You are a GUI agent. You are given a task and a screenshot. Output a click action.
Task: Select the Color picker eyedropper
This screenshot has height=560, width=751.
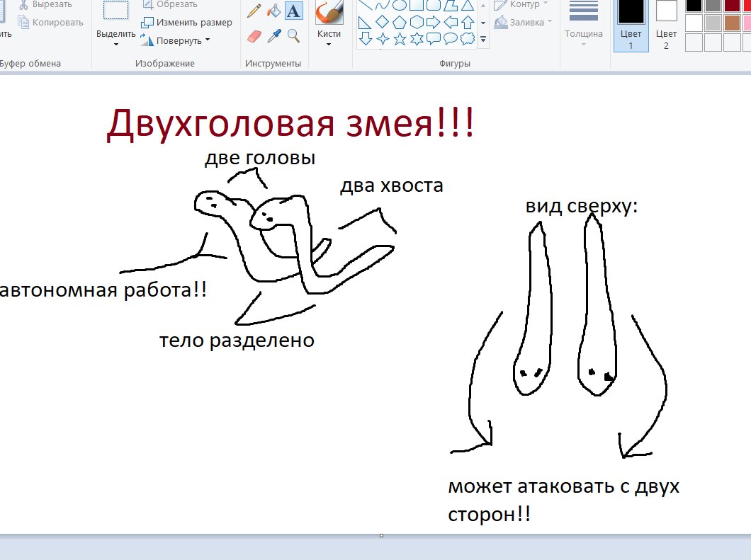click(x=273, y=35)
